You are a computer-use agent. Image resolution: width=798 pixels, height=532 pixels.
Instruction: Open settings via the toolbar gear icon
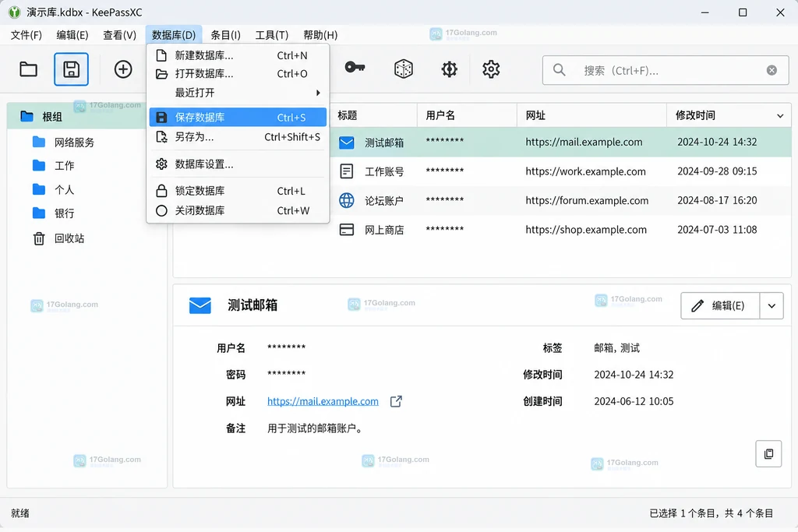pyautogui.click(x=491, y=69)
